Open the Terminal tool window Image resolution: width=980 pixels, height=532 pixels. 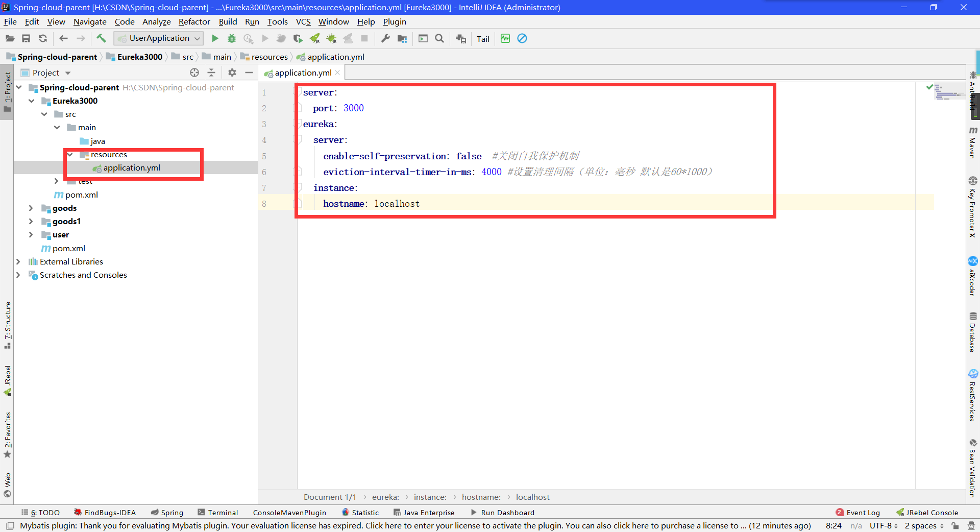[218, 512]
